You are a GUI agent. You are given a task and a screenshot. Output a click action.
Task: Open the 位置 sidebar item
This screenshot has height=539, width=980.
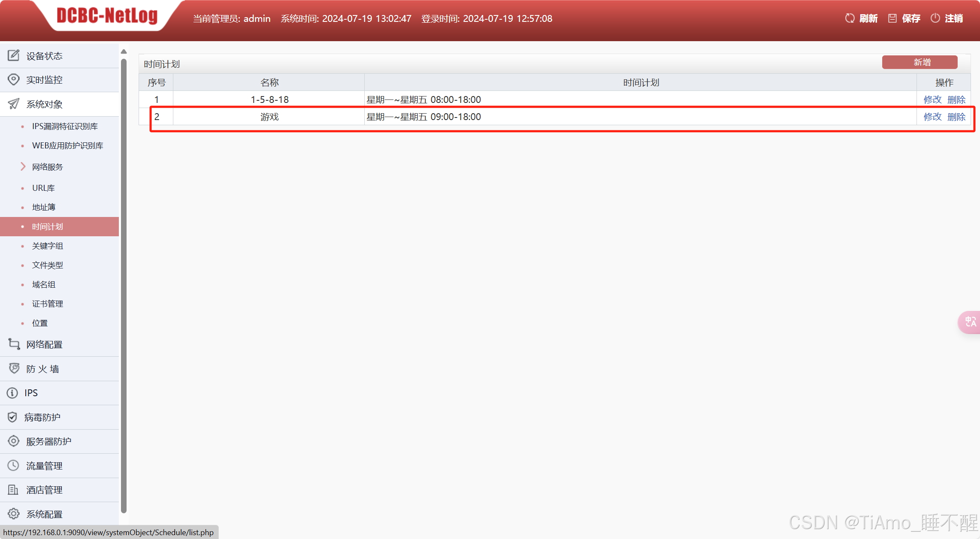pyautogui.click(x=40, y=323)
